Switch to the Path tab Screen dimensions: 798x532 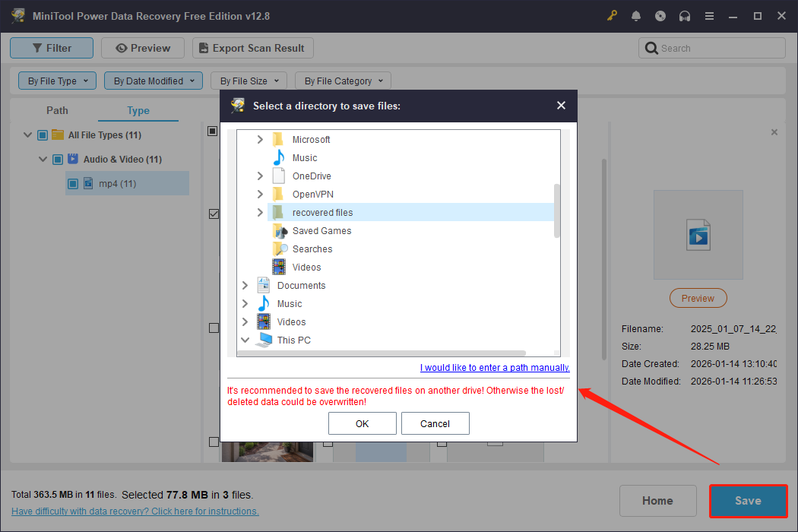(x=57, y=110)
